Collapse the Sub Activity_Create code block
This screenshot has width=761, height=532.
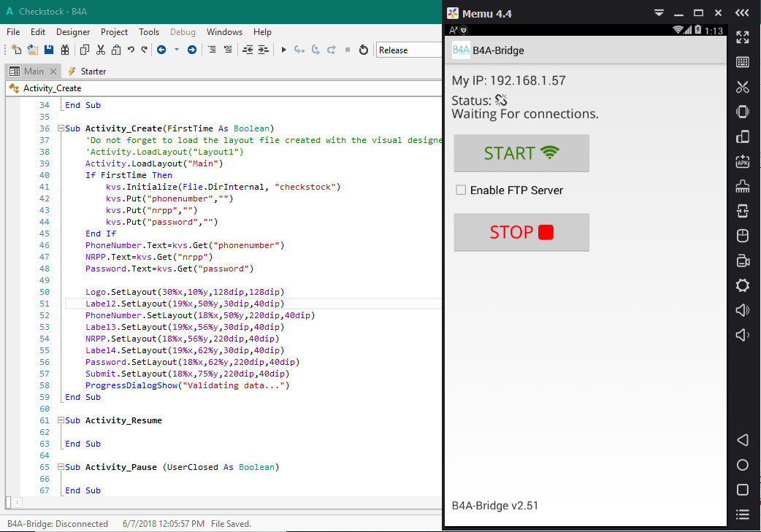point(61,128)
